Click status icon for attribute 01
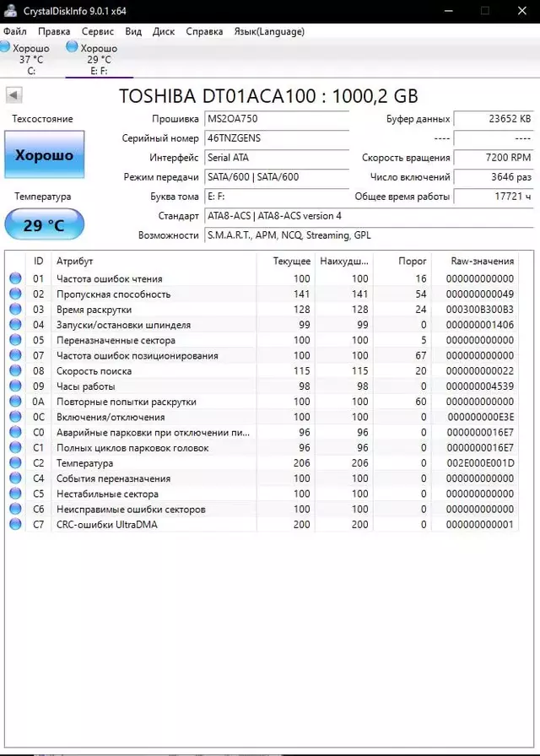540x756 pixels. pos(15,278)
